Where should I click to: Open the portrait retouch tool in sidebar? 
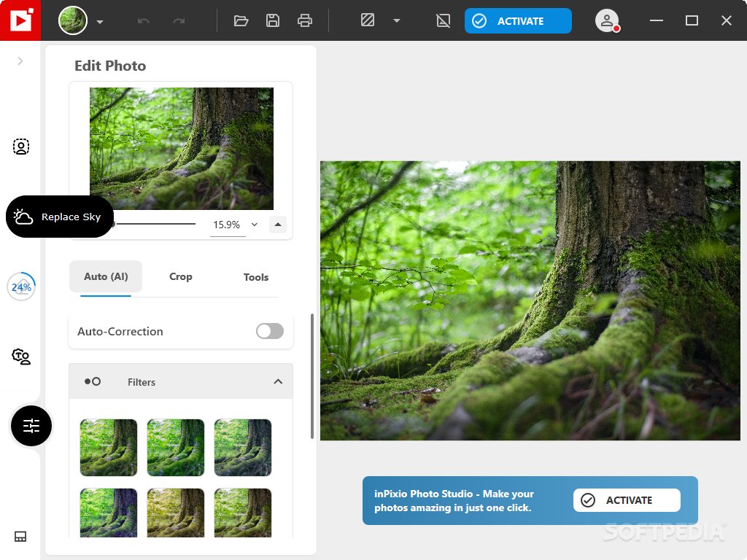click(x=21, y=147)
